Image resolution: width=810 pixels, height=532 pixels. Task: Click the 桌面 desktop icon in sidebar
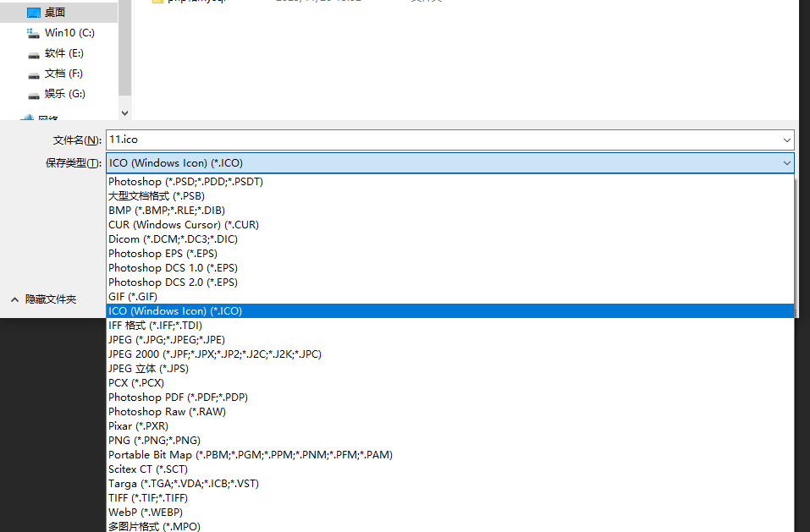(x=33, y=13)
